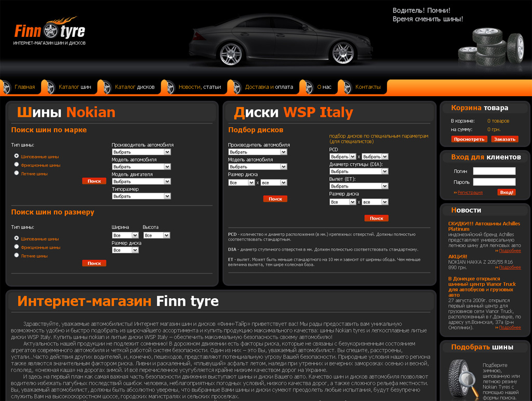
Task: Click the Finn tyre logo
Action: (49, 31)
